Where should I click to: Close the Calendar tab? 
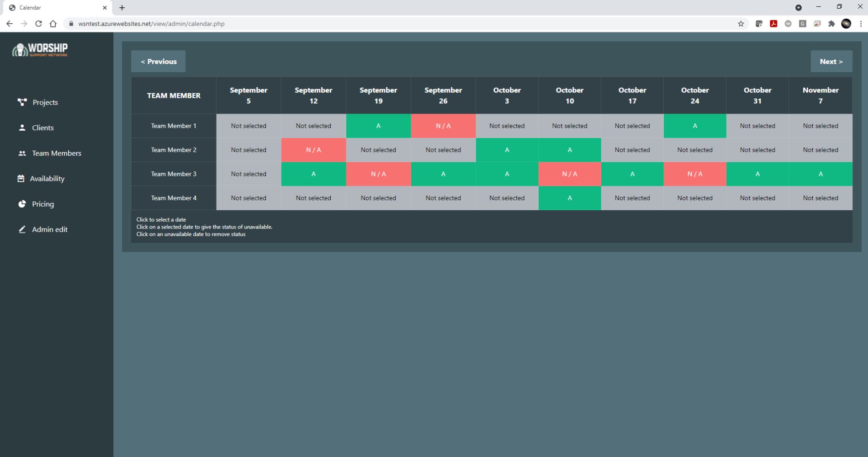tap(105, 8)
